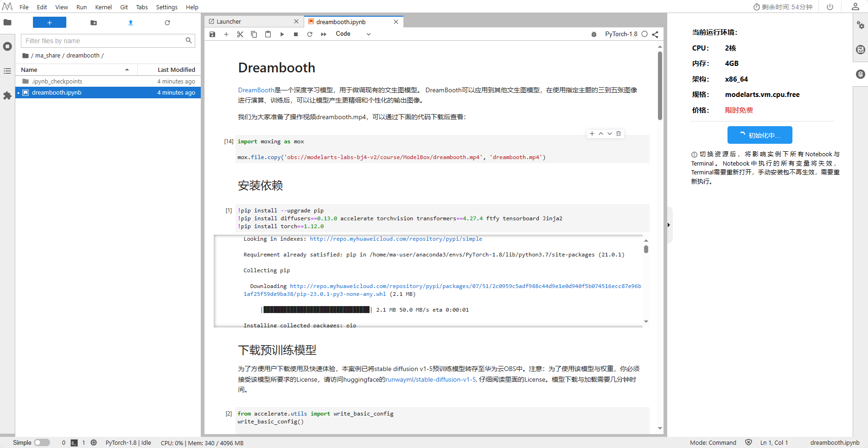Click the trusted notebook shield icon

[748, 443]
